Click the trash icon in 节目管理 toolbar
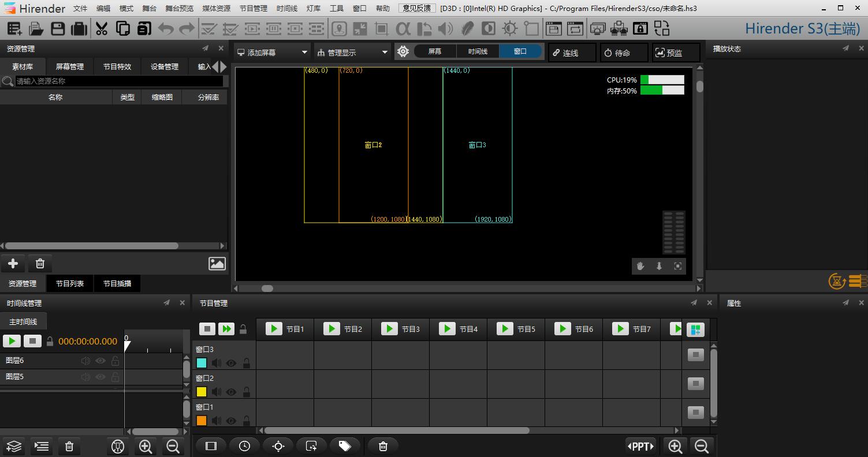The height and width of the screenshot is (457, 868). pyautogui.click(x=383, y=446)
